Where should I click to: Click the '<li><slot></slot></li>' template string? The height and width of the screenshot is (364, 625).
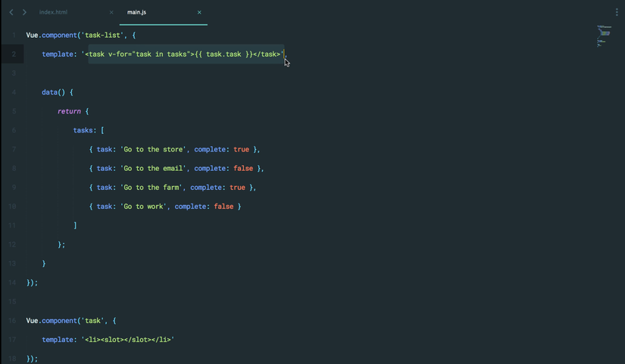tap(128, 340)
